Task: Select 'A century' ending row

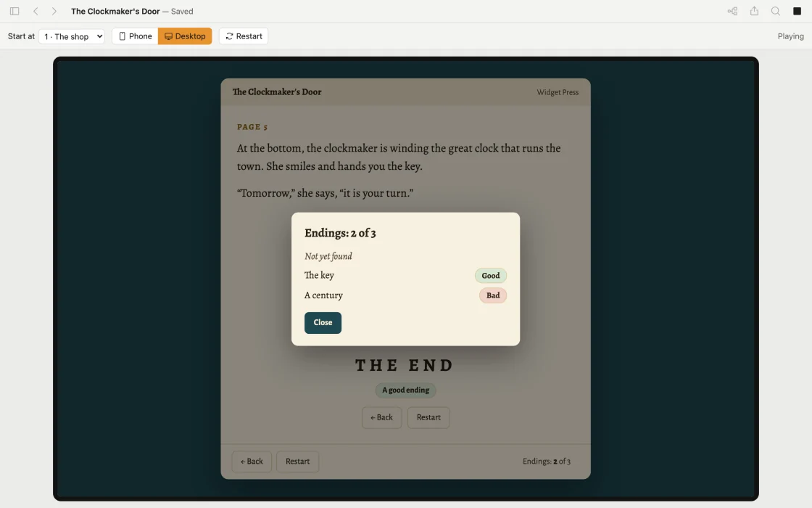Action: [405, 295]
